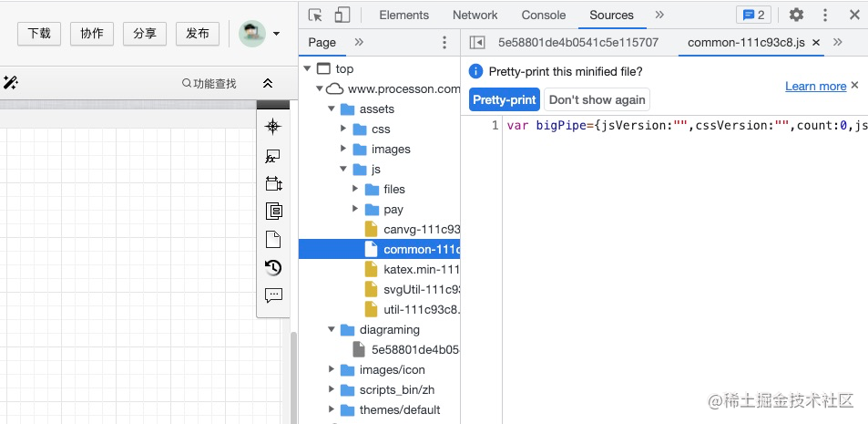Collapse the toolbar with double chevron
This screenshot has height=424, width=868.
click(x=268, y=83)
